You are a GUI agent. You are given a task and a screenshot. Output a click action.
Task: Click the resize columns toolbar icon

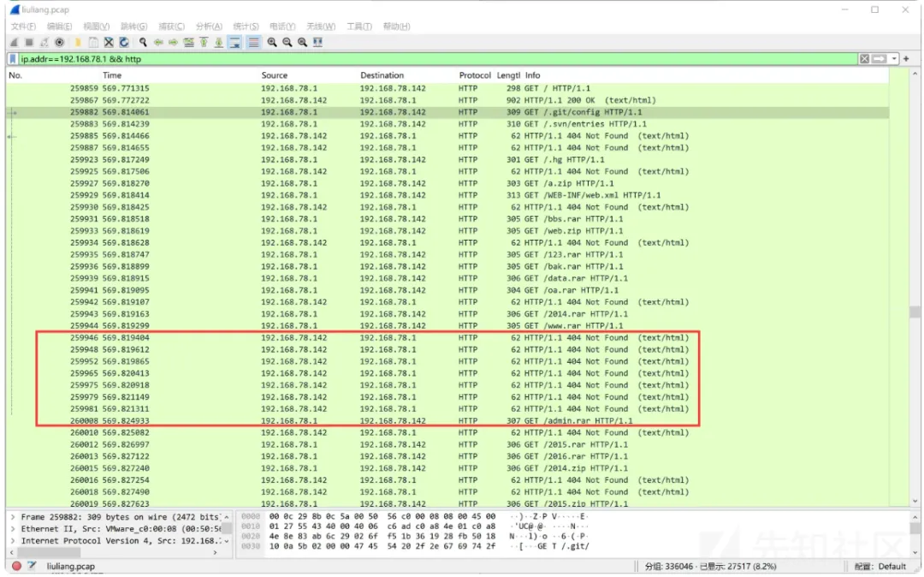[x=318, y=42]
